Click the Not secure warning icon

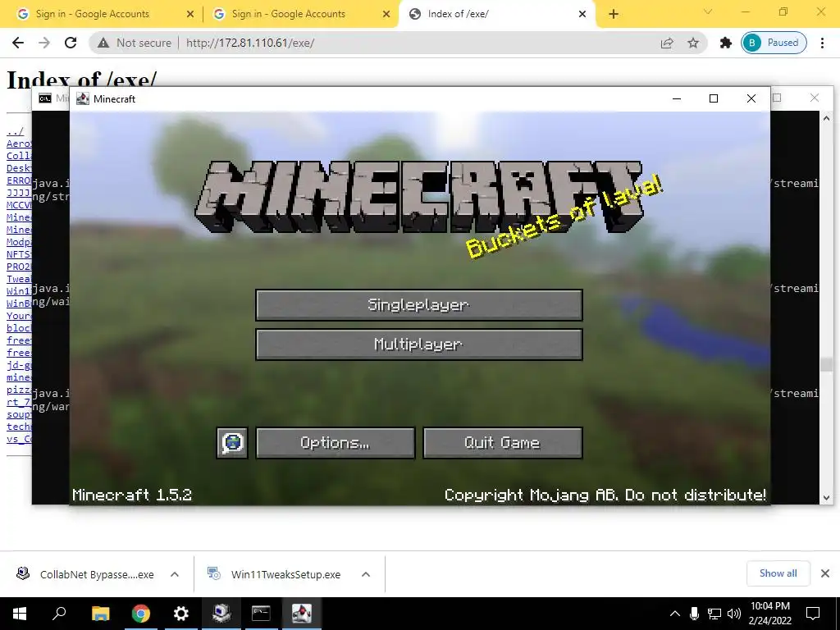(103, 43)
